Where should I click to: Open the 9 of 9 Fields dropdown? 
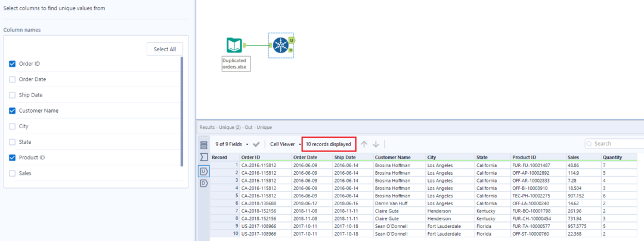coord(232,144)
